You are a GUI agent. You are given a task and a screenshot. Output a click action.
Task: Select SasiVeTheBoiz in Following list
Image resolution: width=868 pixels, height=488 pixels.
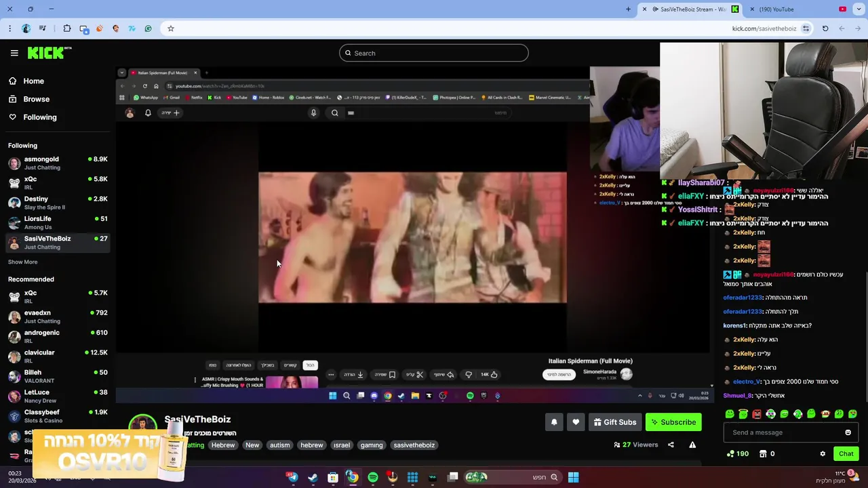58,243
